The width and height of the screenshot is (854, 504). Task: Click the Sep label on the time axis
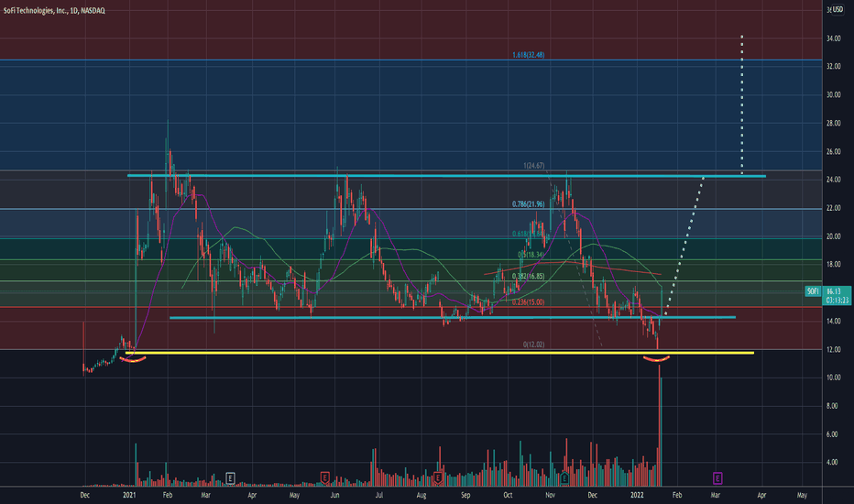coord(465,495)
